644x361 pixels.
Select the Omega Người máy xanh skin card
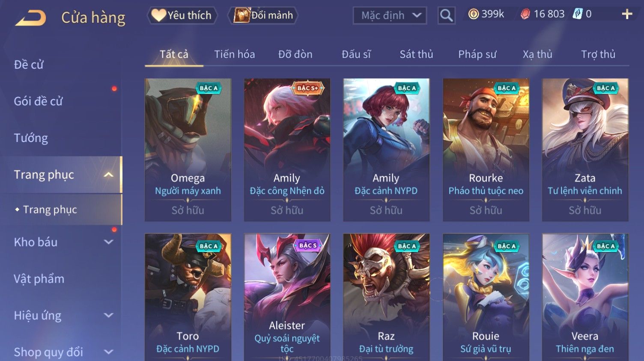188,150
